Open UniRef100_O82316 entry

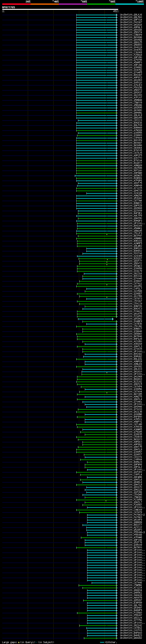coord(131,274)
